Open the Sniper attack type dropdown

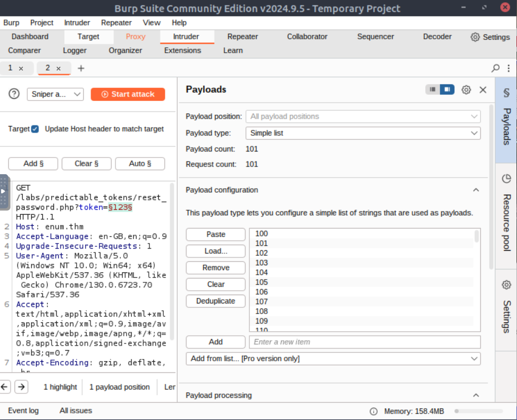[55, 94]
